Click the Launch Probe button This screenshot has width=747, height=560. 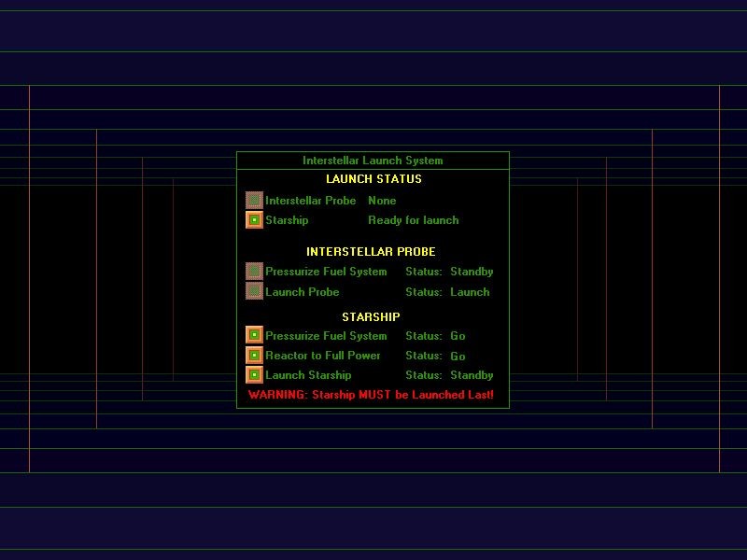254,291
